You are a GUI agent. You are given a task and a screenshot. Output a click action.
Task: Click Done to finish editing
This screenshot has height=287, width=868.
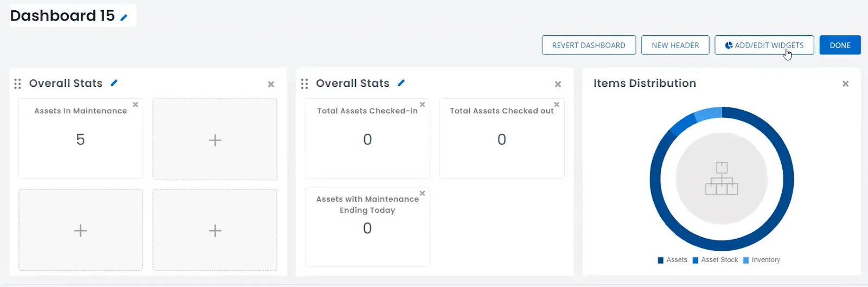tap(840, 45)
